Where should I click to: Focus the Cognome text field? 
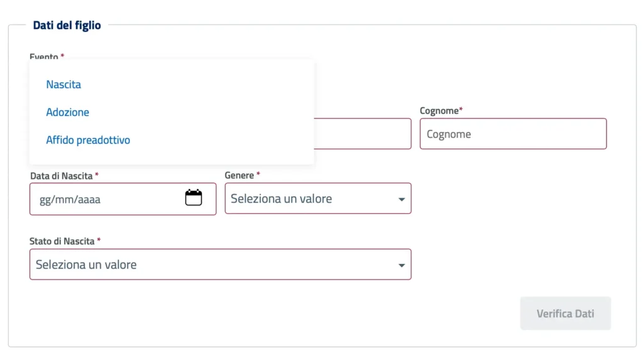click(x=513, y=133)
